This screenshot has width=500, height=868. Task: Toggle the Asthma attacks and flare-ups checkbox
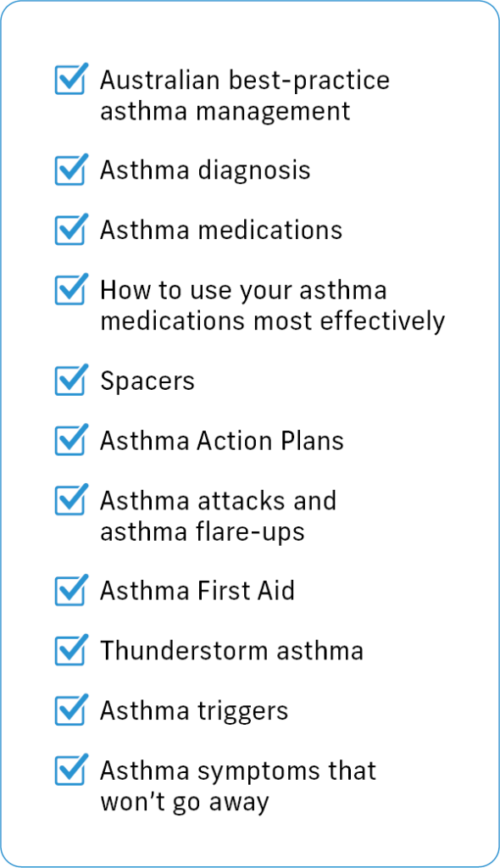(x=70, y=500)
